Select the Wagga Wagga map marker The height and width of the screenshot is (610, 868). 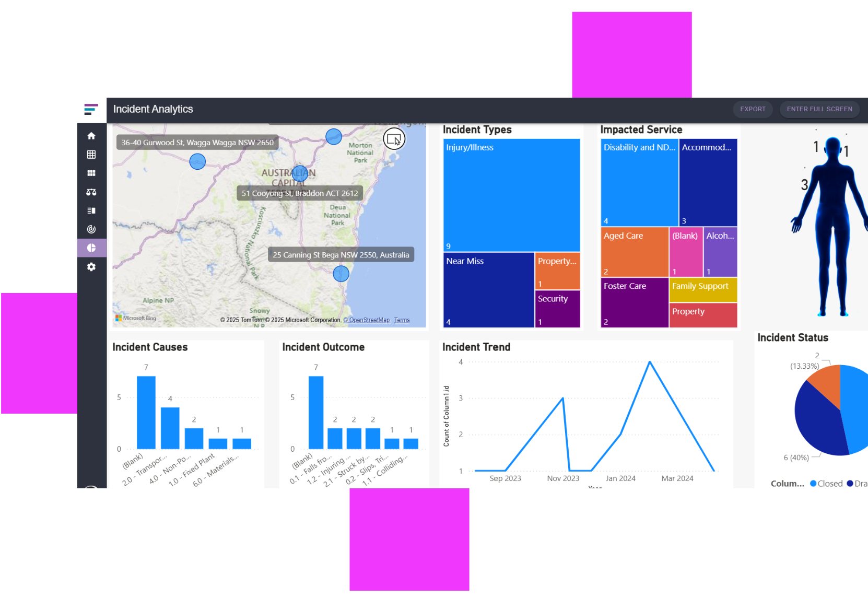coord(197,162)
